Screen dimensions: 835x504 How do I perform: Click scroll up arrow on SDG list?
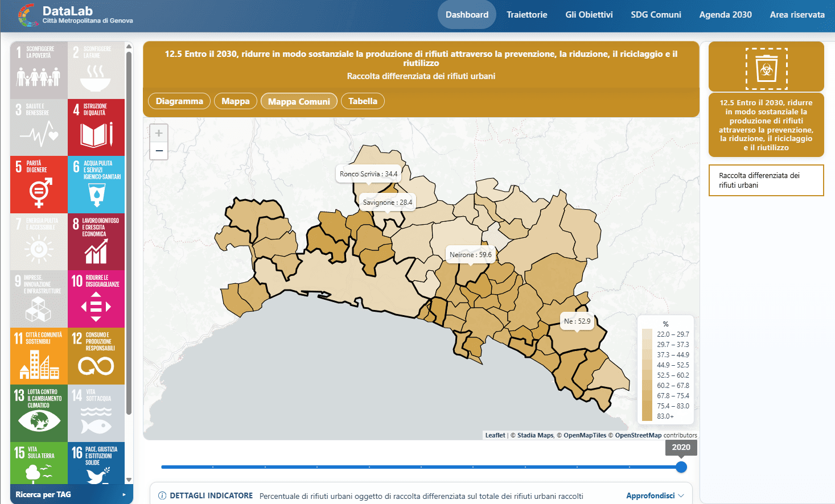[129, 46]
